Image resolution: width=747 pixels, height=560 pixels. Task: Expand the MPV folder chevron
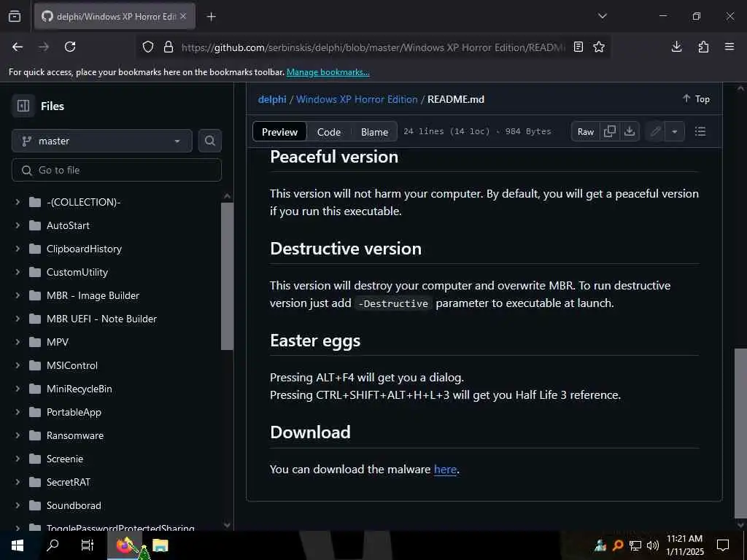click(18, 342)
